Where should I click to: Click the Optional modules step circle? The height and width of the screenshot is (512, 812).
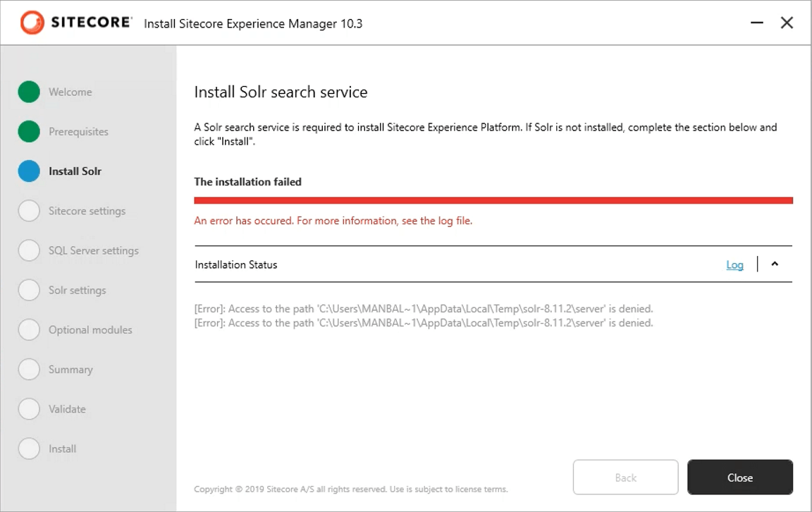29,329
